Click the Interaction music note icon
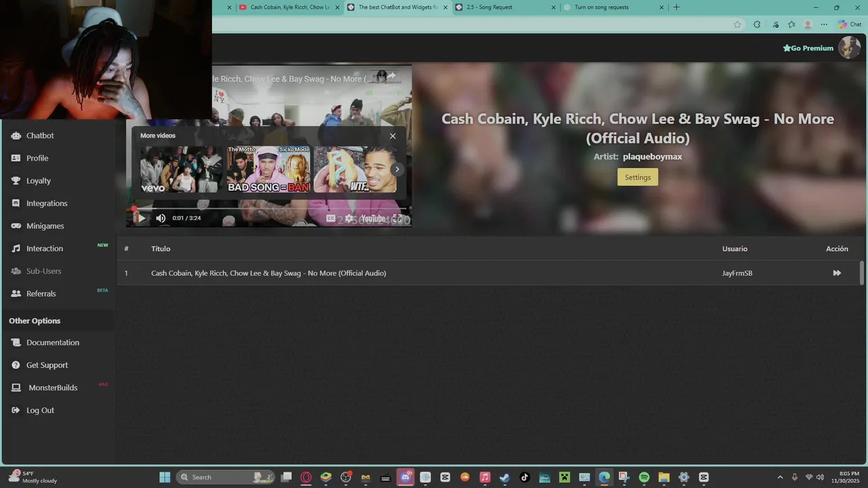This screenshot has height=488, width=868. [x=16, y=249]
